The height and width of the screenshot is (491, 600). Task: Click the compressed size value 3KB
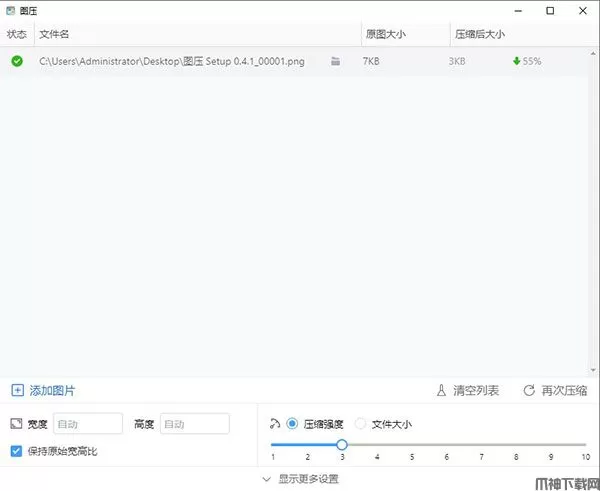click(457, 61)
